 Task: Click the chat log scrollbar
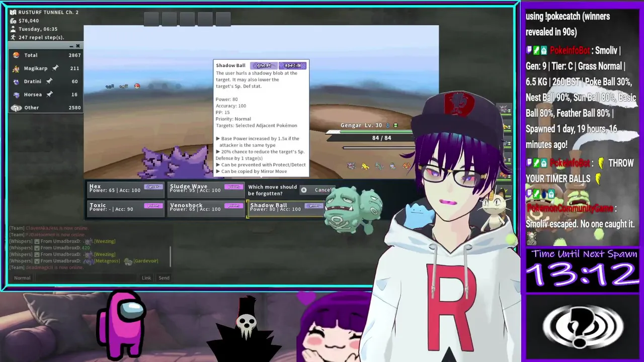(x=171, y=256)
